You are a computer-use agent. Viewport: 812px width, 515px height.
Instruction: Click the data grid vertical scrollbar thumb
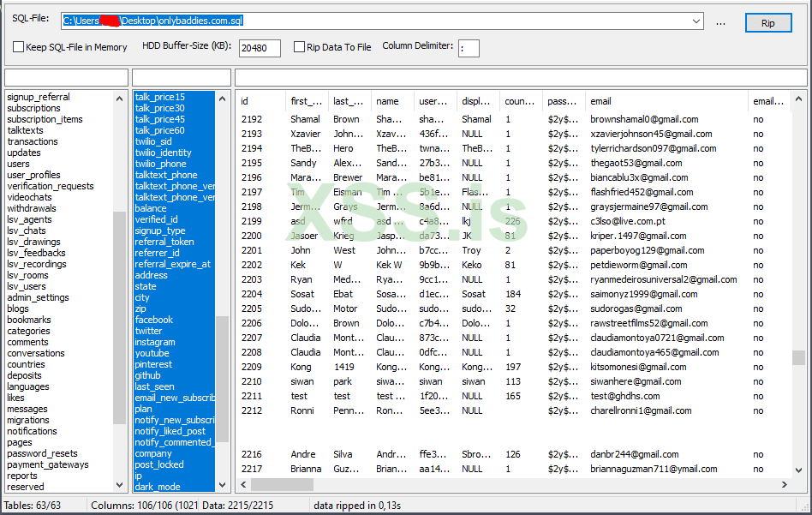[x=798, y=357]
